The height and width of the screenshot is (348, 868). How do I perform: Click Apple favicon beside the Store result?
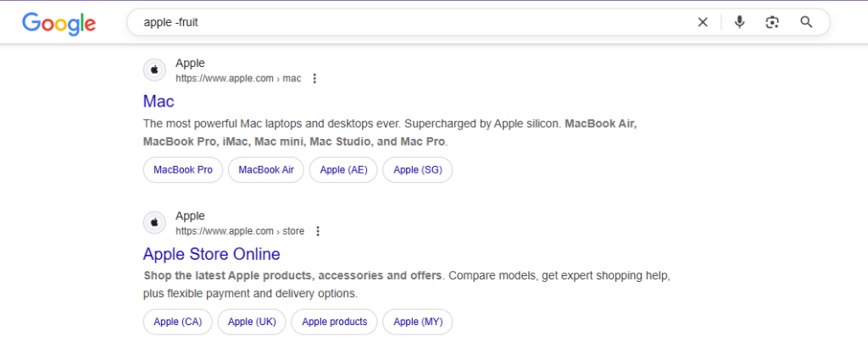point(154,223)
